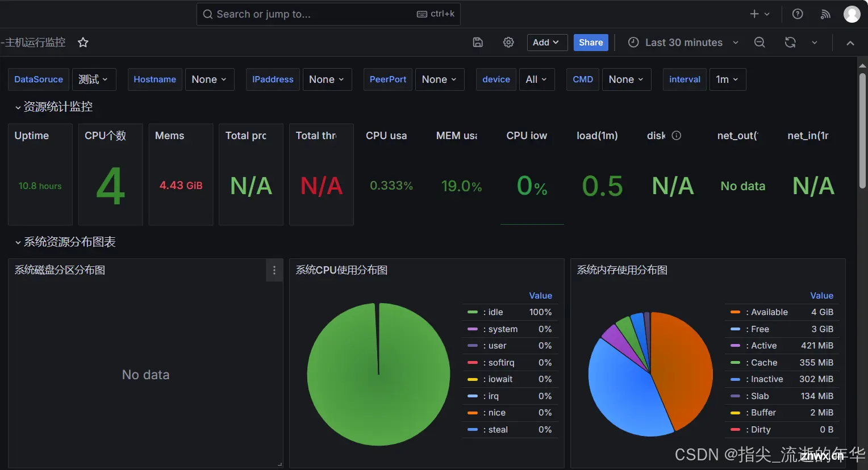The width and height of the screenshot is (868, 470).
Task: Click the Uptime panel title
Action: tap(32, 136)
